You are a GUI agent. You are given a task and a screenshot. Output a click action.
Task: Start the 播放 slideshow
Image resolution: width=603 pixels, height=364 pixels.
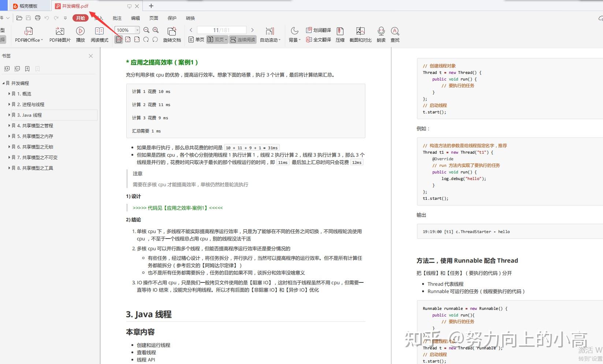(x=80, y=35)
